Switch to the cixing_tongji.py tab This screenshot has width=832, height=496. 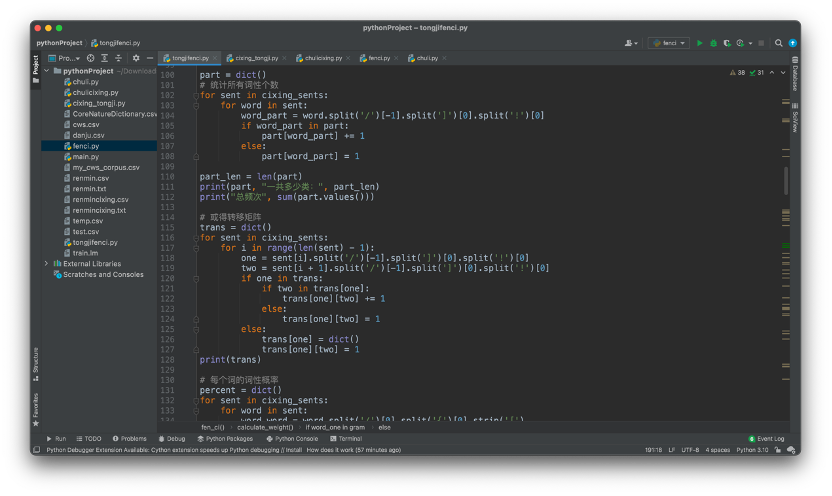pos(256,58)
